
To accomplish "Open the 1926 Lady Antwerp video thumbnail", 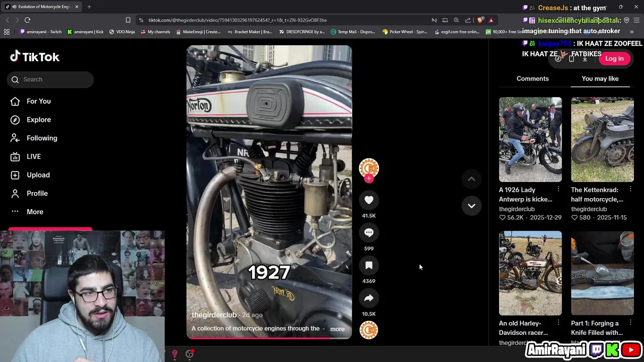I will coord(530,139).
